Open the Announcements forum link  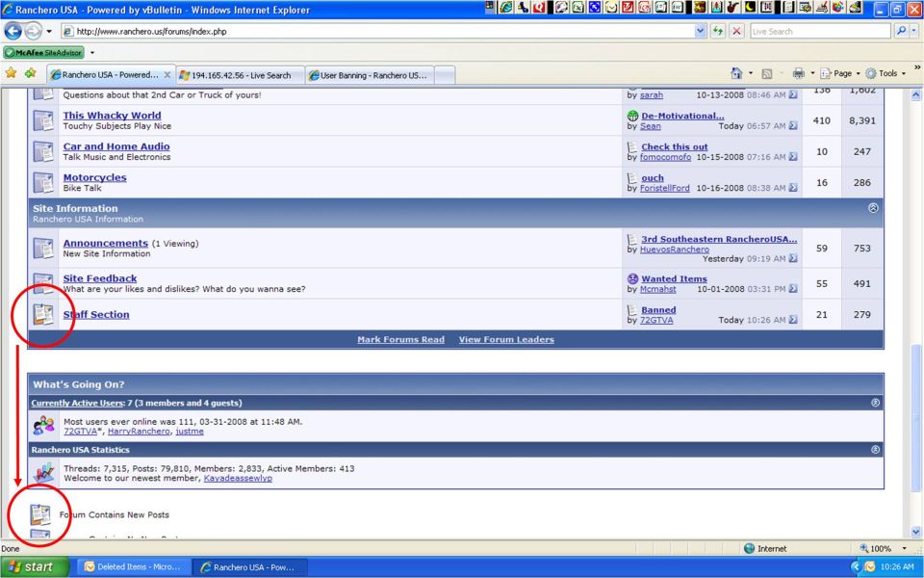pyautogui.click(x=106, y=243)
